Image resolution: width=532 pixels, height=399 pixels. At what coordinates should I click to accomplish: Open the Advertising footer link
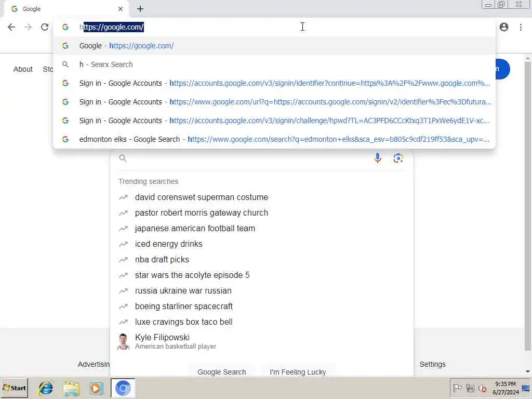(x=94, y=364)
